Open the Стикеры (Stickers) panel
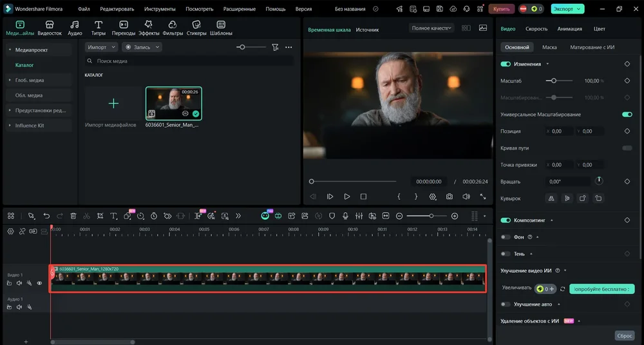644x345 pixels. (196, 28)
